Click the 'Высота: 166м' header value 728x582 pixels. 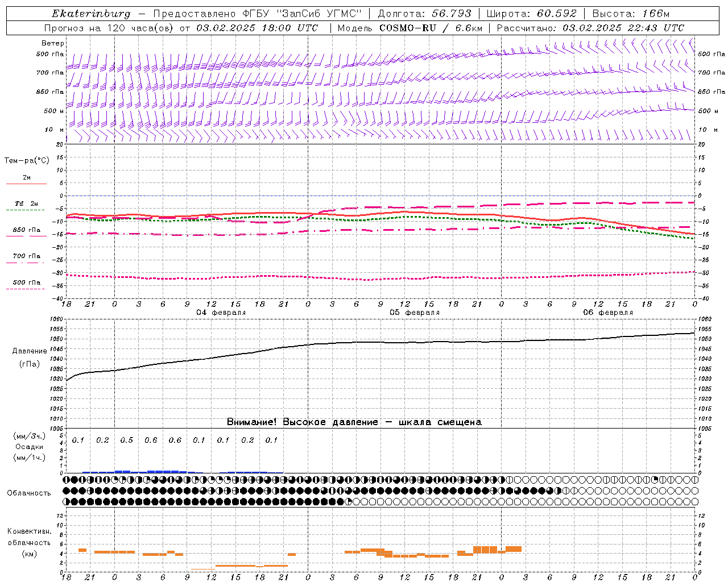(x=631, y=14)
